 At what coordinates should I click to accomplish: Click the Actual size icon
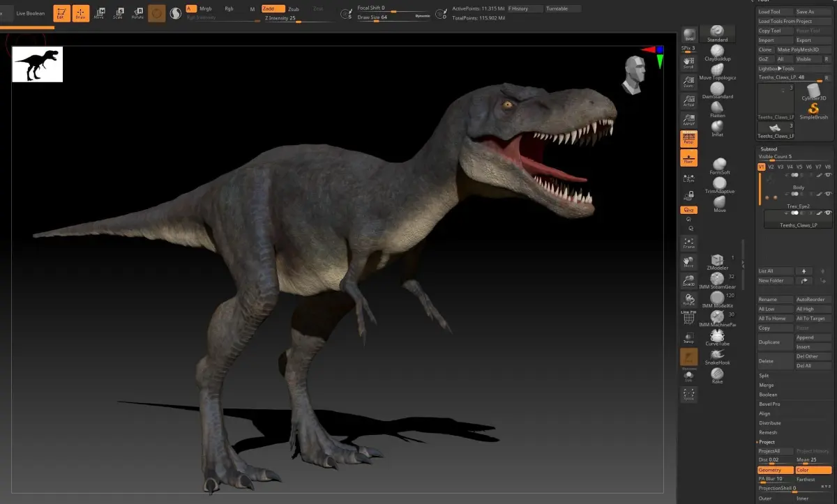pos(688,100)
